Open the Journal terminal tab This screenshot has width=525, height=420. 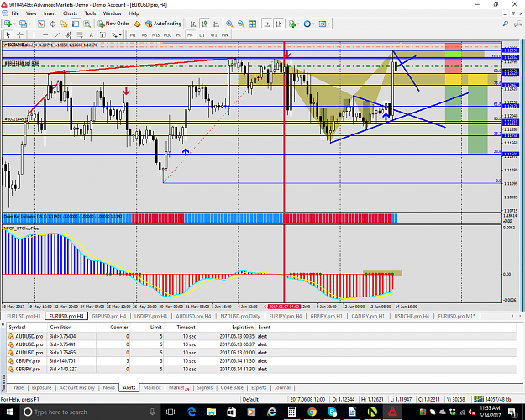point(282,387)
